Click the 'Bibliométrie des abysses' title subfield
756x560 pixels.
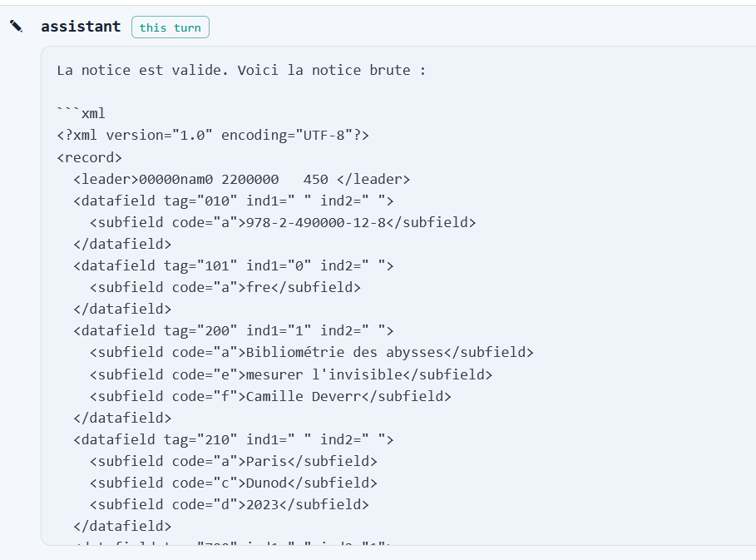311,353
